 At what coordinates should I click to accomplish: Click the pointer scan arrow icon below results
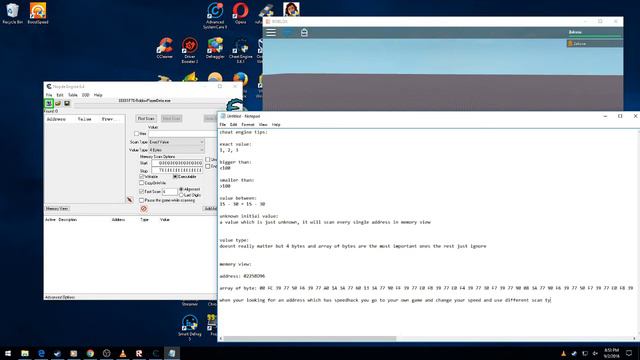pos(130,200)
